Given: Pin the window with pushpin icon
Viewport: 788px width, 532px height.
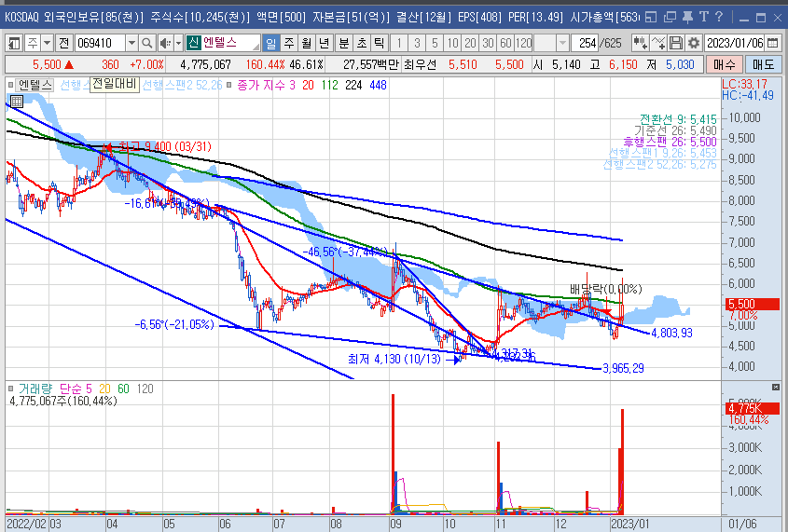Looking at the screenshot, I should [x=687, y=17].
